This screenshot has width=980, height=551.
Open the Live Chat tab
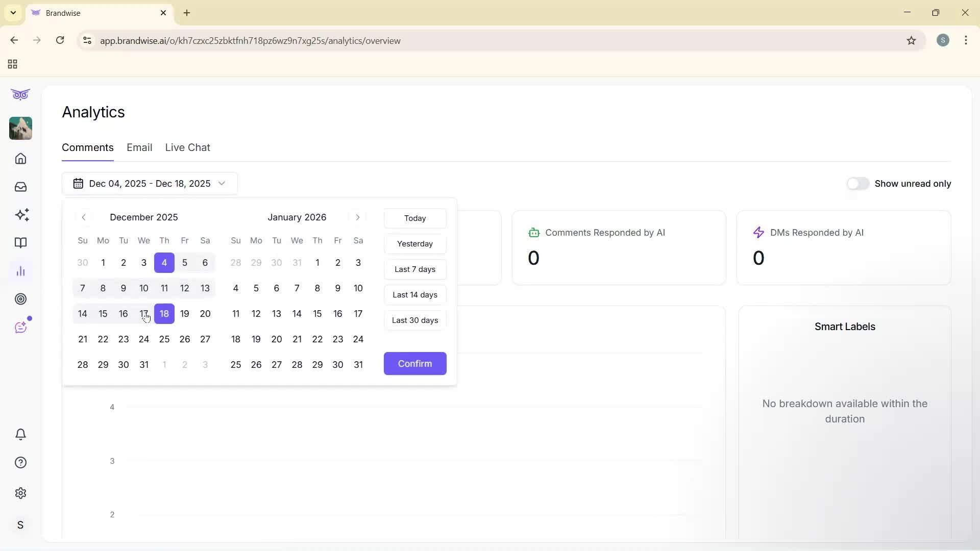[187, 147]
